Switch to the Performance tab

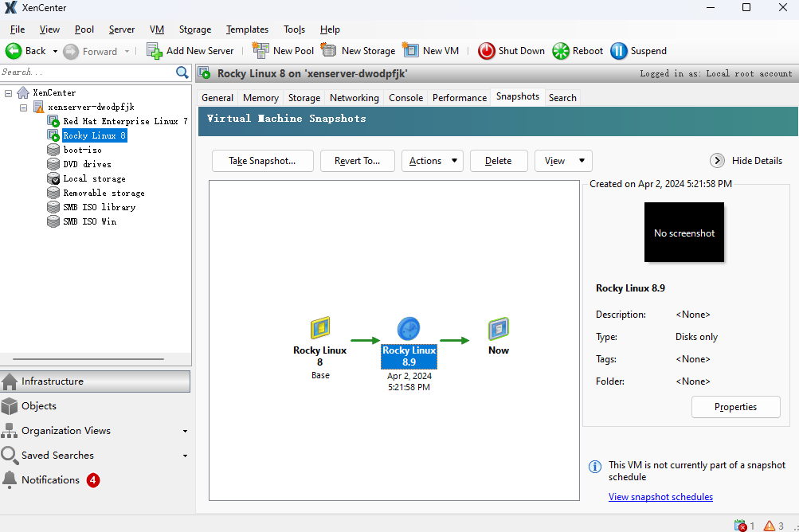click(x=460, y=97)
